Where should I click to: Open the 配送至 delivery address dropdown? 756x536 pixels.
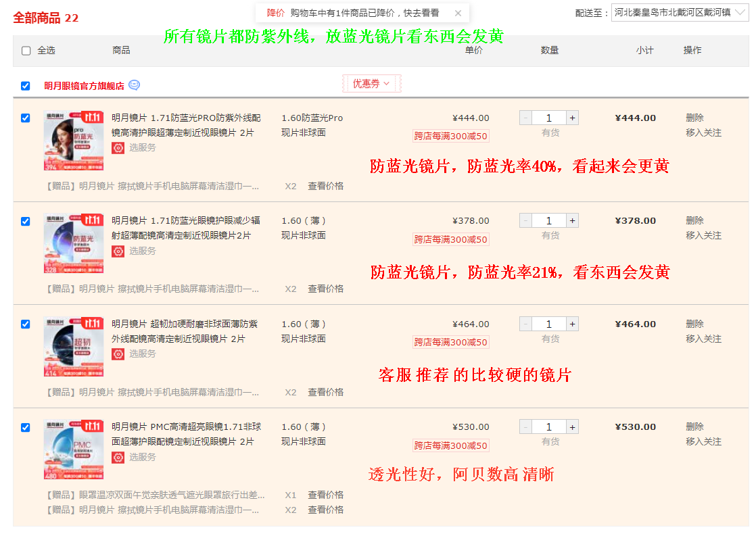tap(680, 13)
